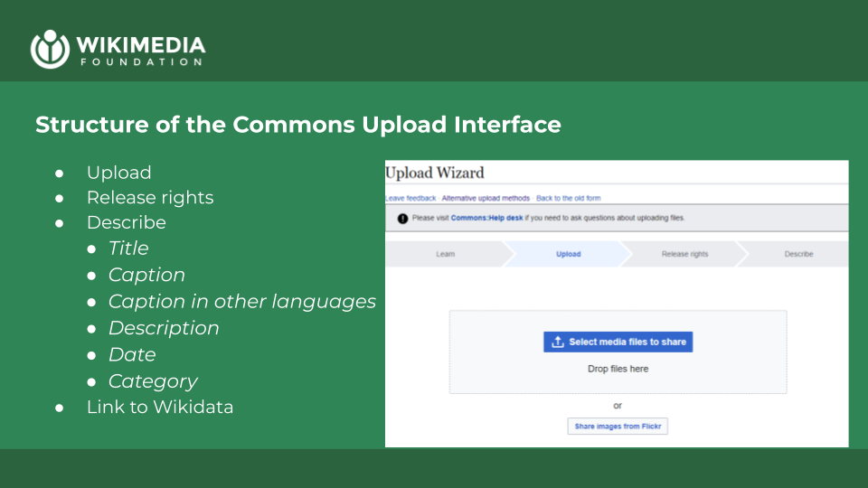
Task: Open the Leave feedback link
Action: [x=410, y=198]
